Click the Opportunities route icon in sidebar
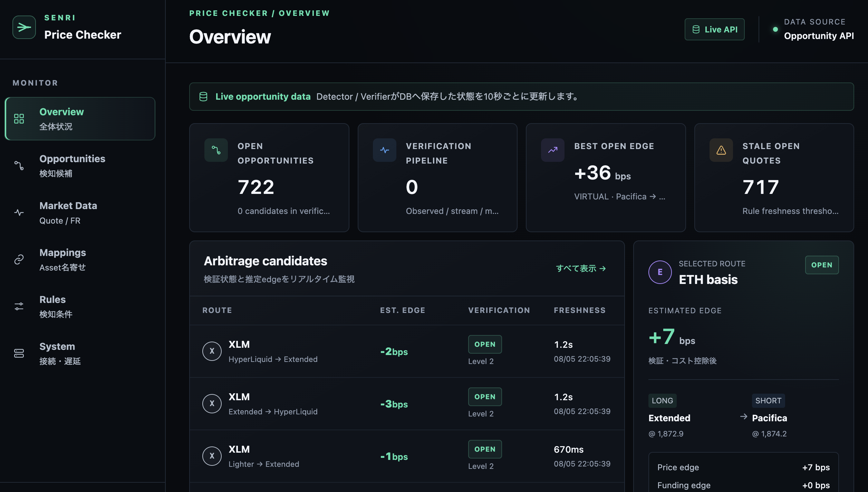Screen dimensions: 868x492 click(x=19, y=166)
